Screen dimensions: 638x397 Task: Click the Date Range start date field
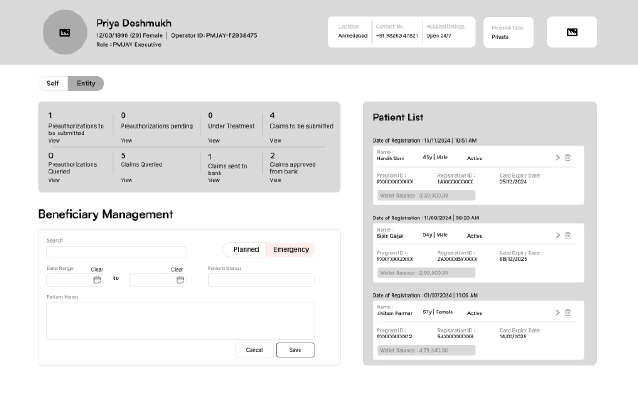74,280
